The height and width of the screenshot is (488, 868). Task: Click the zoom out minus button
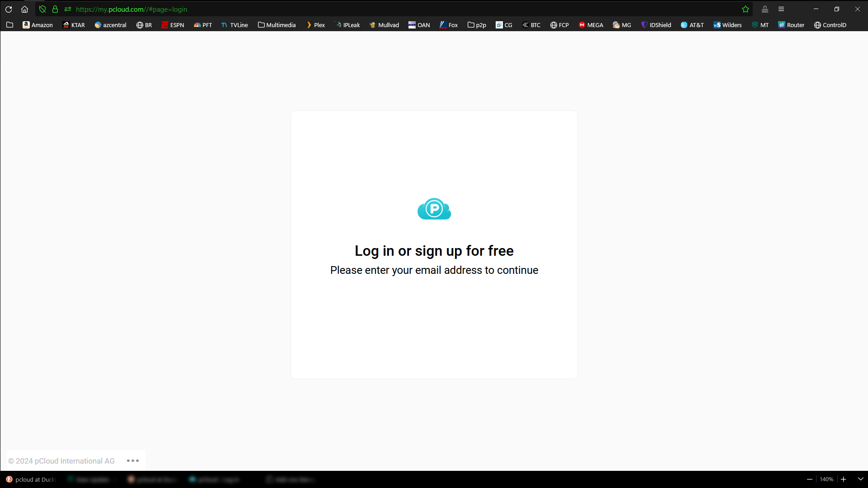[x=810, y=479]
